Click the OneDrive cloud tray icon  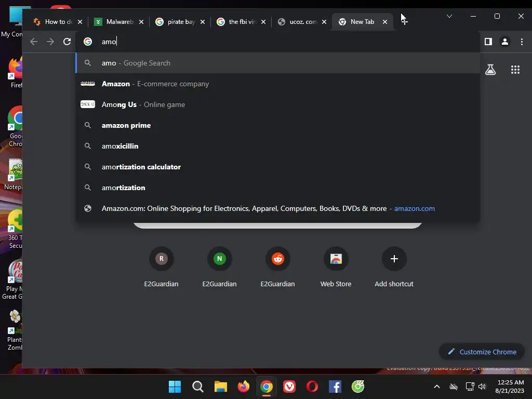[454, 387]
